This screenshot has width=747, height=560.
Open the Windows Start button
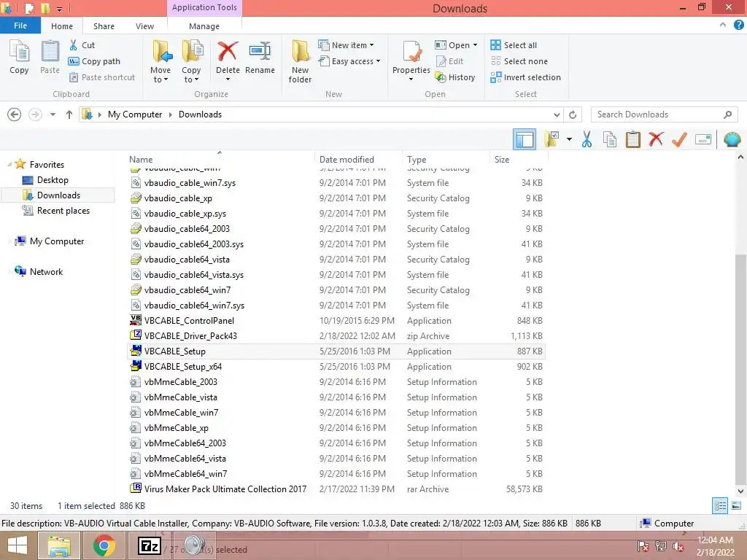point(18,545)
